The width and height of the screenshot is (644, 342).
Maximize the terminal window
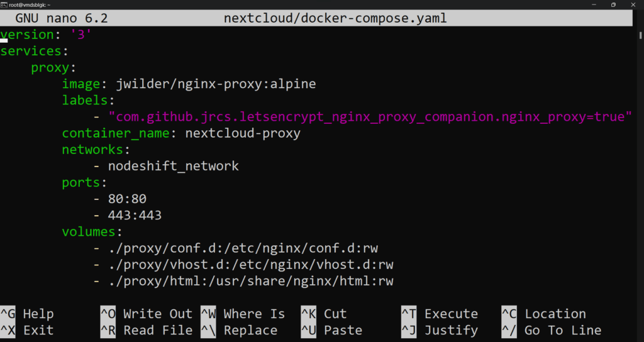pos(613,4)
